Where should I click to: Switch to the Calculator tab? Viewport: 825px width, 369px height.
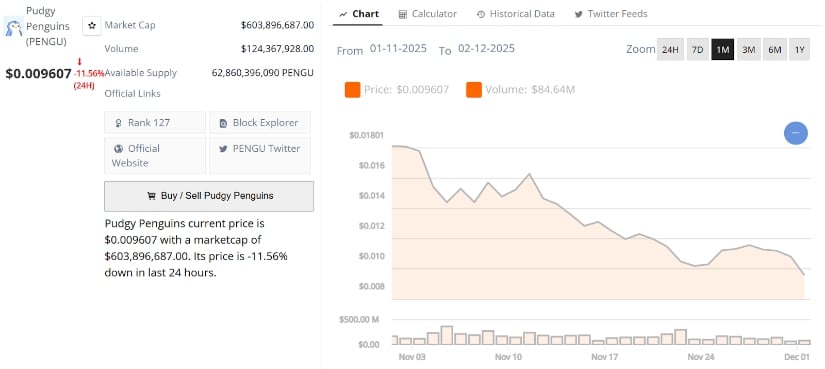[x=428, y=14]
